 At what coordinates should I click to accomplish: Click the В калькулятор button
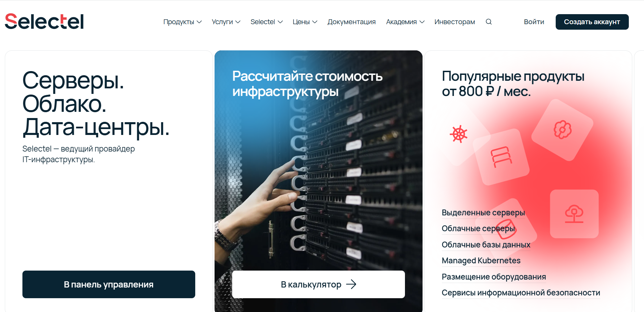point(318,284)
